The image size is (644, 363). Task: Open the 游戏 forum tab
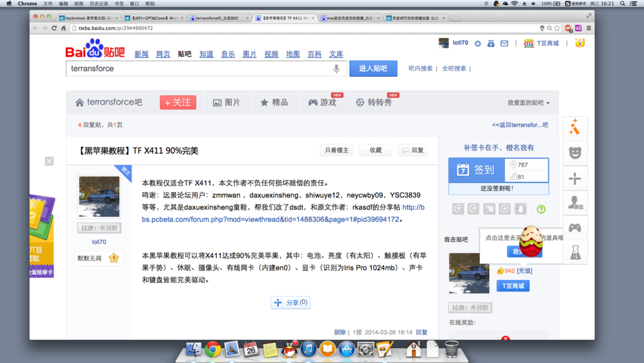coord(323,103)
